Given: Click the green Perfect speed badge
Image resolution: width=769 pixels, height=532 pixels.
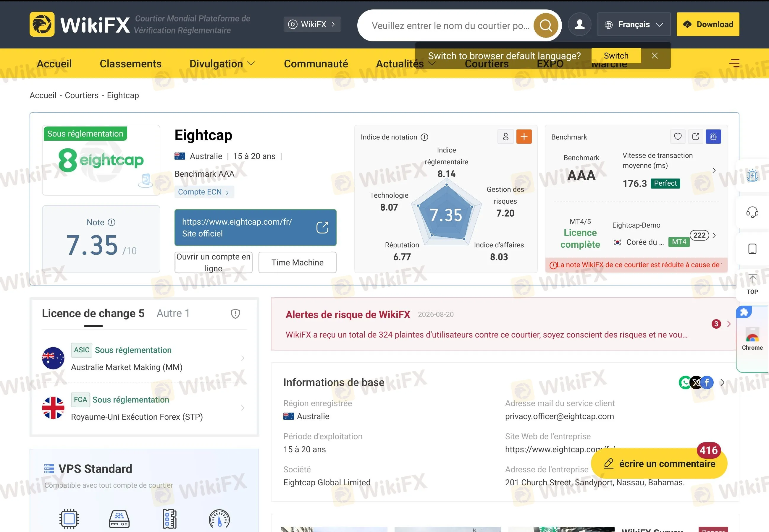Looking at the screenshot, I should (x=665, y=183).
